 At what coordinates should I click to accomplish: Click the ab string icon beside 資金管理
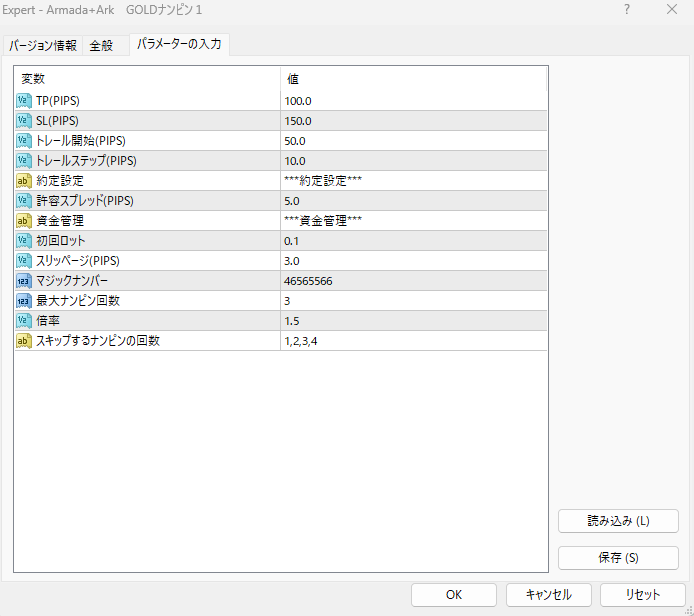tap(24, 221)
